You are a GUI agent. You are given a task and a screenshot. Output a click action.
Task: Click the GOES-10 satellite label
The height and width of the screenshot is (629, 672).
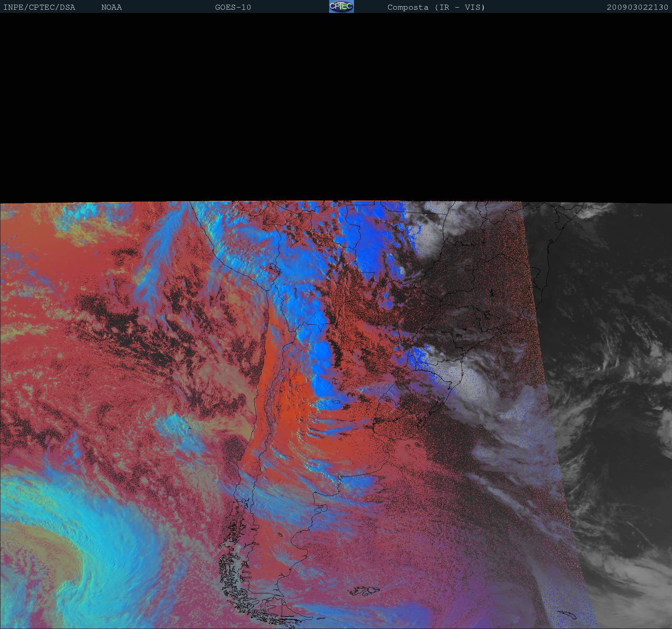click(233, 8)
